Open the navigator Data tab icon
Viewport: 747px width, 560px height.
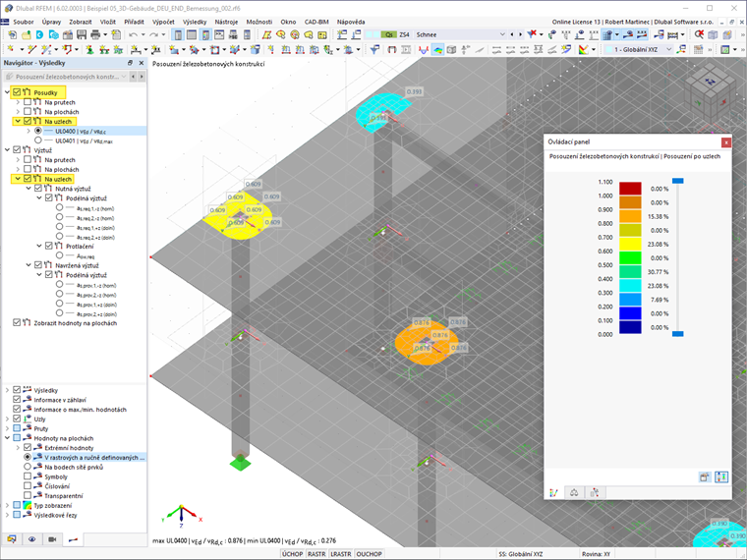pos(12,539)
